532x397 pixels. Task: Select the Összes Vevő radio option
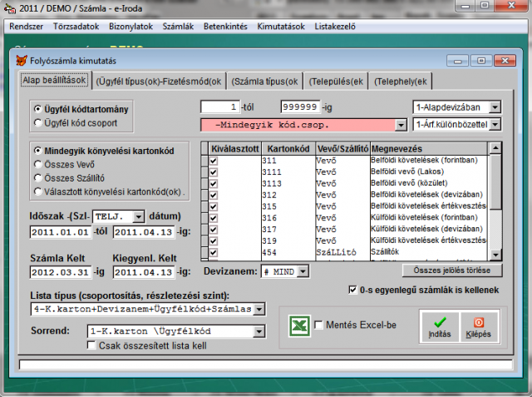tap(38, 164)
